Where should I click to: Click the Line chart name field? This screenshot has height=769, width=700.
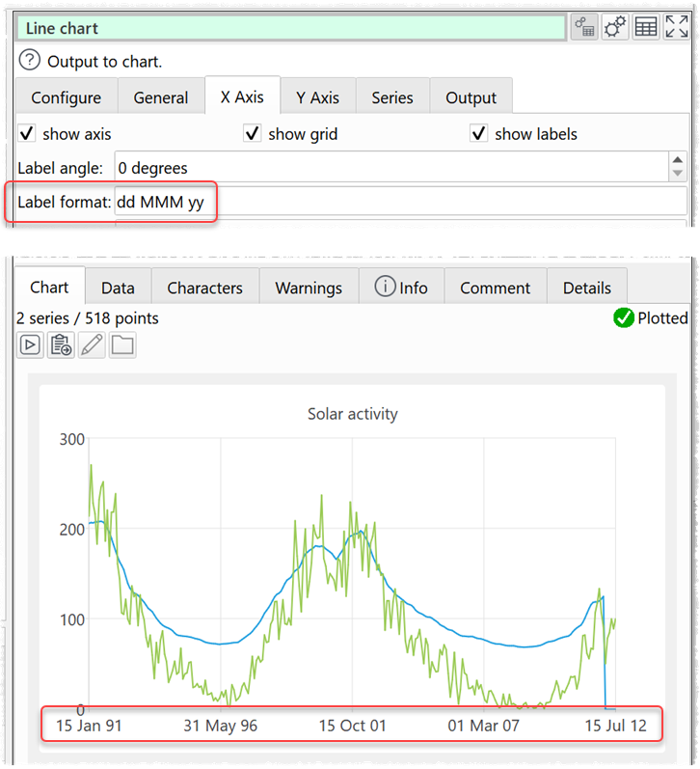291,28
